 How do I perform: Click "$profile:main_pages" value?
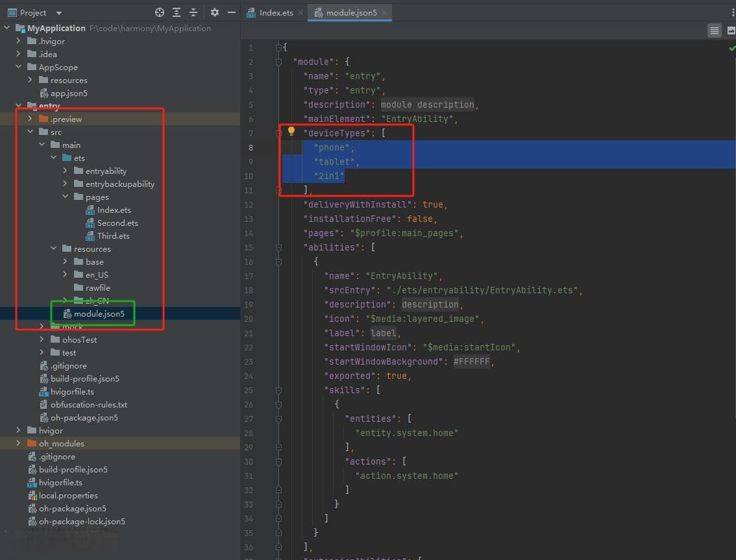pos(404,233)
